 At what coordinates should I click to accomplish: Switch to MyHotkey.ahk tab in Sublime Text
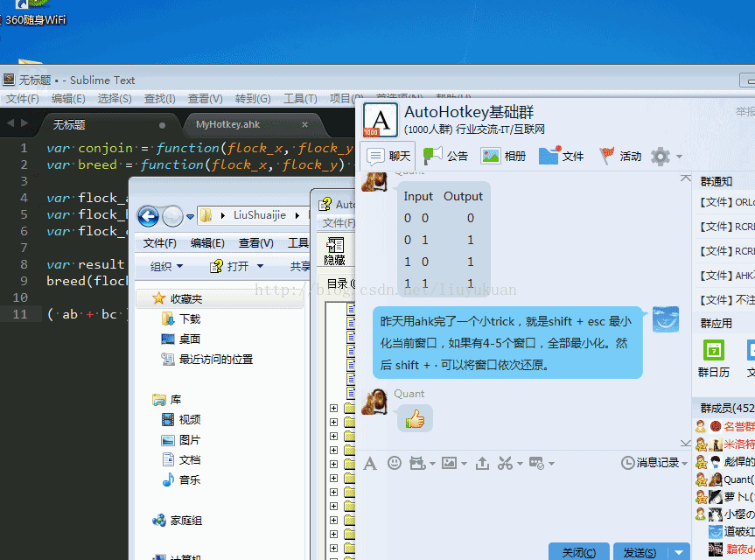point(227,125)
